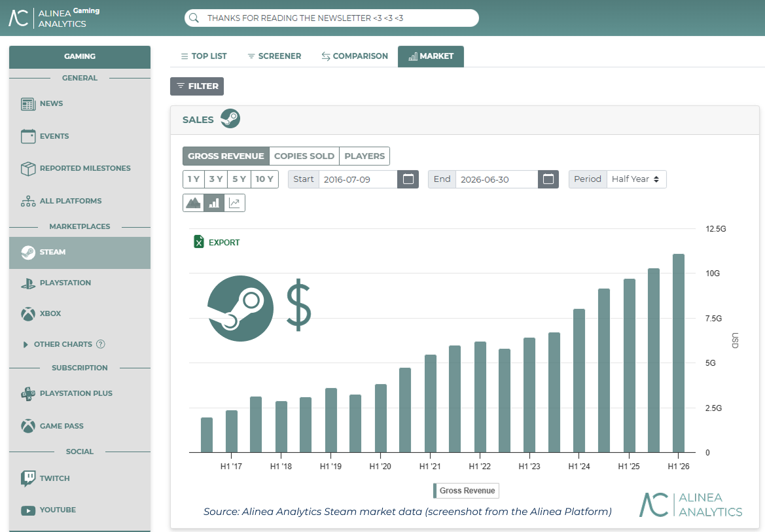Select the Xbox logo icon
Image resolution: width=765 pixels, height=532 pixels.
(28, 314)
